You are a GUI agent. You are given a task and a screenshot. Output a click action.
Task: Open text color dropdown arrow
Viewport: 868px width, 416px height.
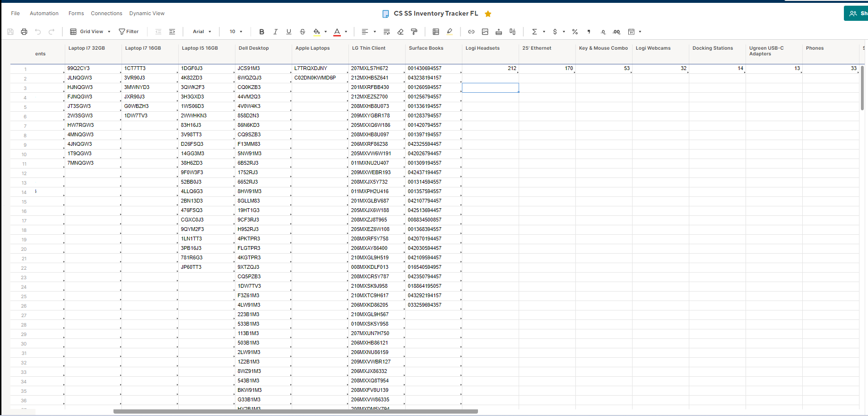coord(346,32)
